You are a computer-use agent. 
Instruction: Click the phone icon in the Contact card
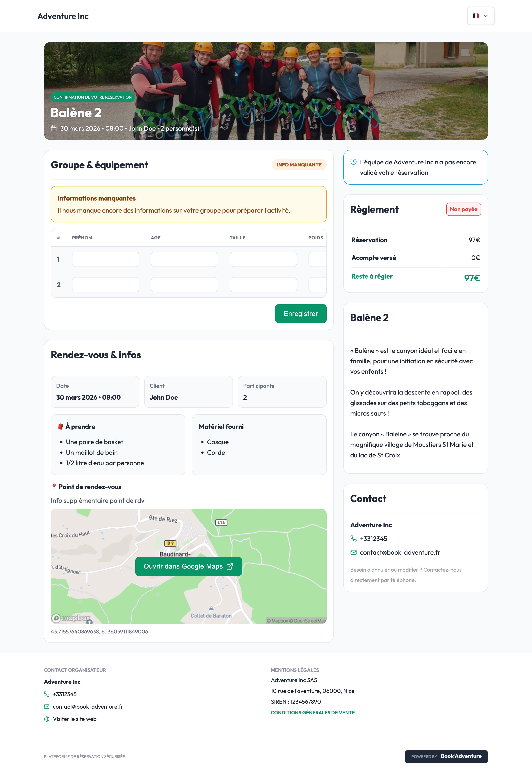click(353, 539)
